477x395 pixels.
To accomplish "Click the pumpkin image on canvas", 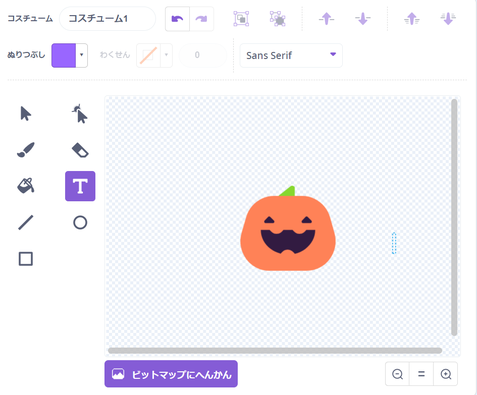I will pyautogui.click(x=288, y=228).
